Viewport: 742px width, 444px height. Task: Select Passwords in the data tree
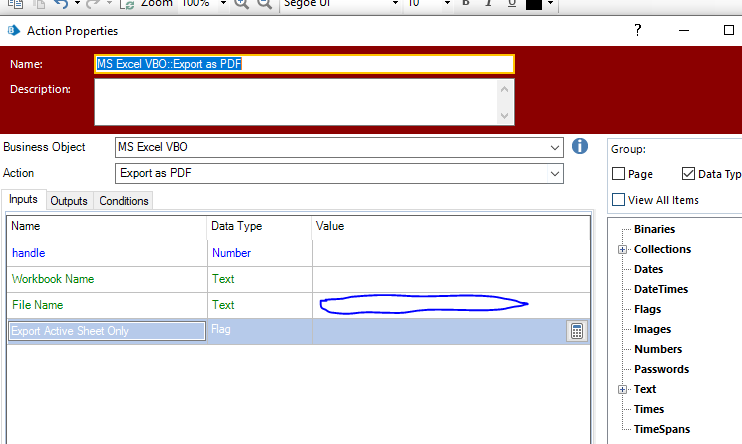(x=661, y=369)
